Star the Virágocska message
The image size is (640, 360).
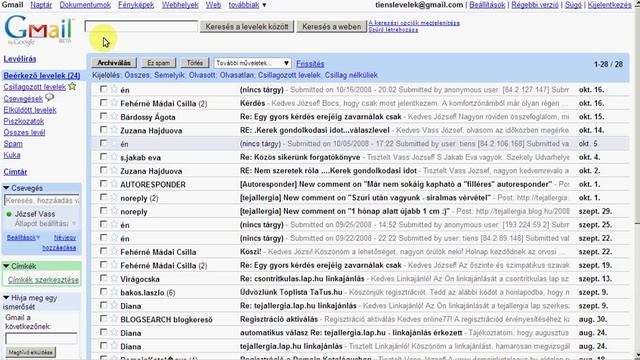pyautogui.click(x=114, y=278)
